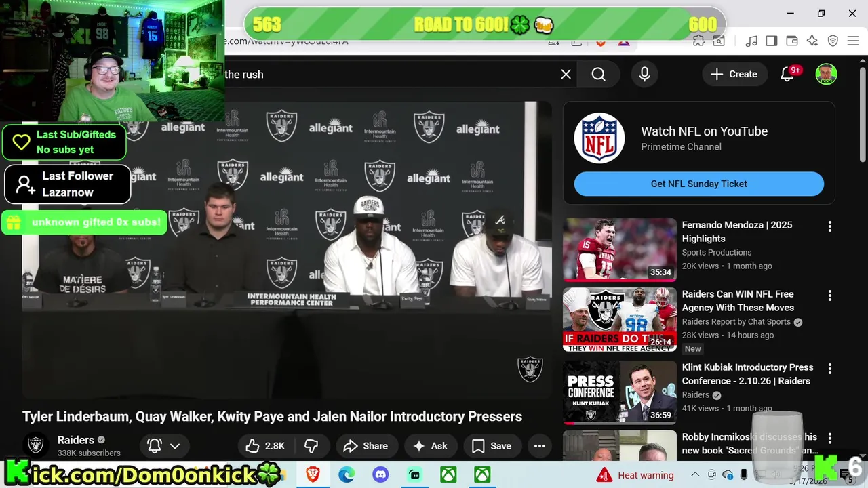Viewport: 868px width, 488px height.
Task: Click '28K views • 14 hours ago' text
Action: 728,335
